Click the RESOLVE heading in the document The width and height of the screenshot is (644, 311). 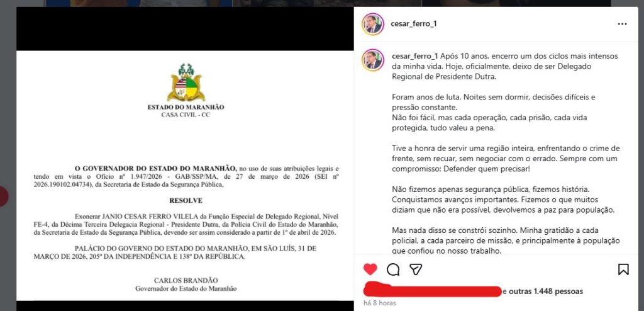(x=186, y=201)
